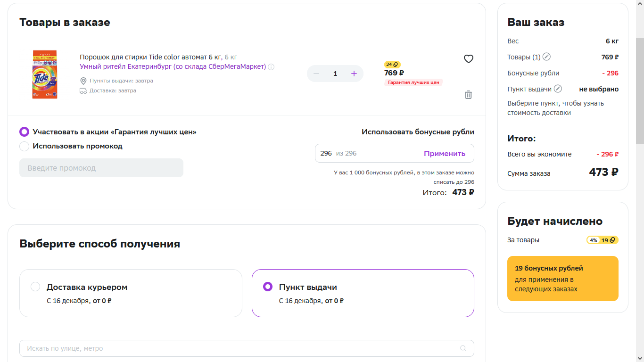Open seller link Умный ритейл Екатеринбург
Screen dimensions: 644x362
[x=173, y=66]
